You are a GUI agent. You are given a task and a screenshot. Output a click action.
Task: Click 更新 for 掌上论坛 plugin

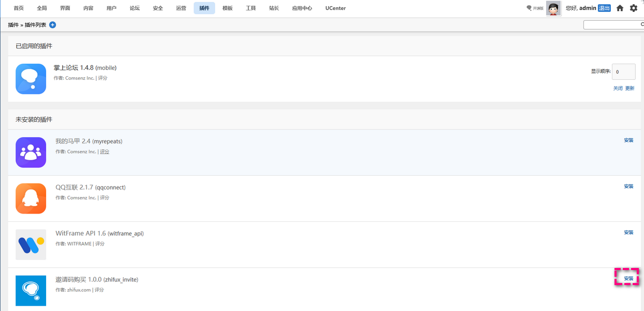[630, 89]
